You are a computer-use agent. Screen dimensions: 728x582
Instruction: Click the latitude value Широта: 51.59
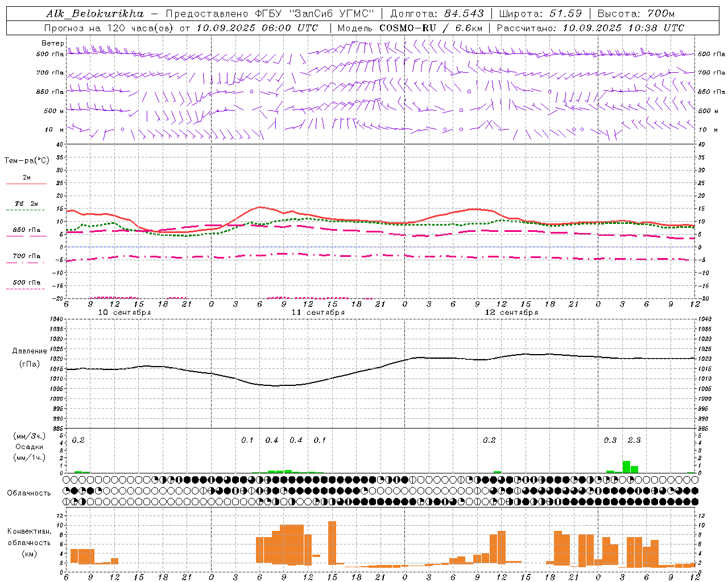pos(540,14)
